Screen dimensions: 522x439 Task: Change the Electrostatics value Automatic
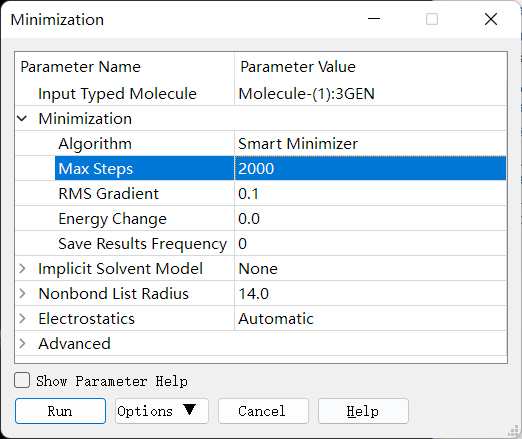(370, 318)
